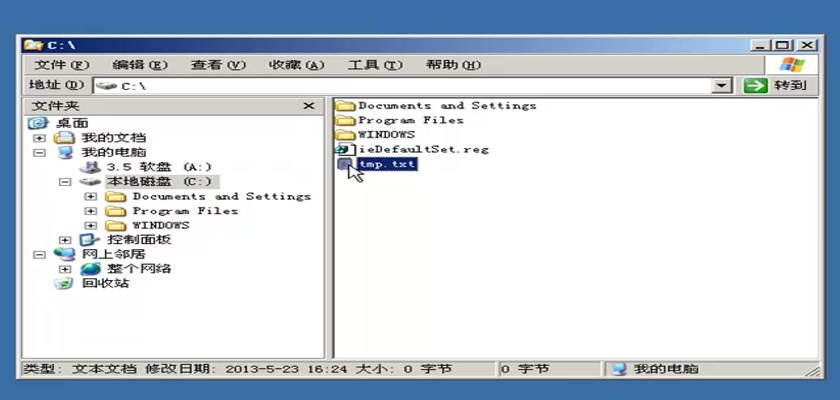Expand the Documents and Settings tree node
840x400 pixels.
pos(91,197)
